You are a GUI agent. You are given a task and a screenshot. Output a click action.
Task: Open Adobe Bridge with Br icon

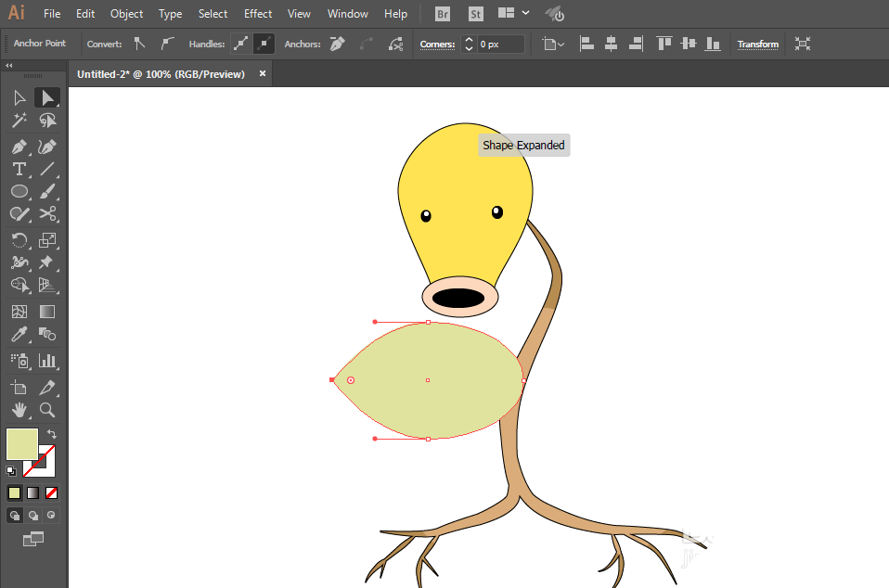pyautogui.click(x=443, y=14)
